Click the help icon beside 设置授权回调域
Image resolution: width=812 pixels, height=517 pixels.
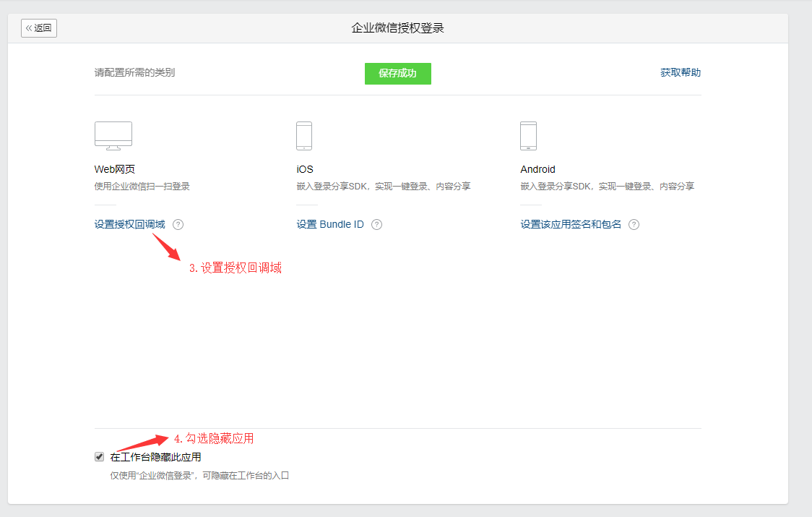[x=178, y=224]
